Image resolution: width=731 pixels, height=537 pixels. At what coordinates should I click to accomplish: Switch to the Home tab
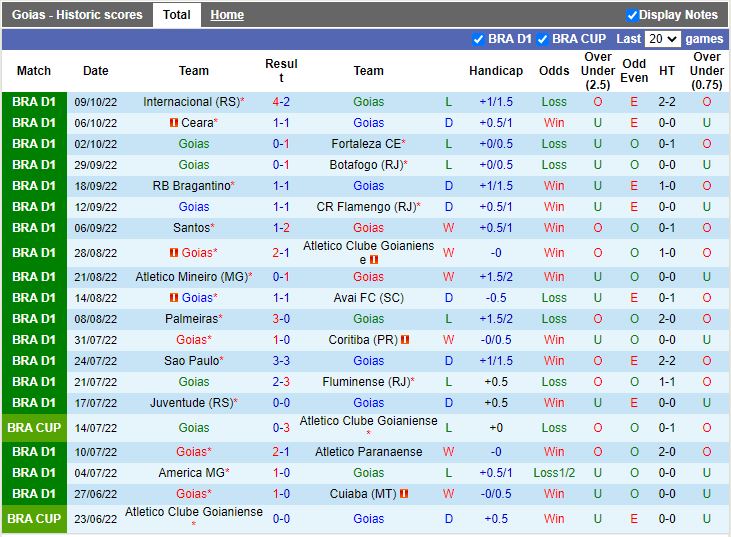pyautogui.click(x=227, y=15)
